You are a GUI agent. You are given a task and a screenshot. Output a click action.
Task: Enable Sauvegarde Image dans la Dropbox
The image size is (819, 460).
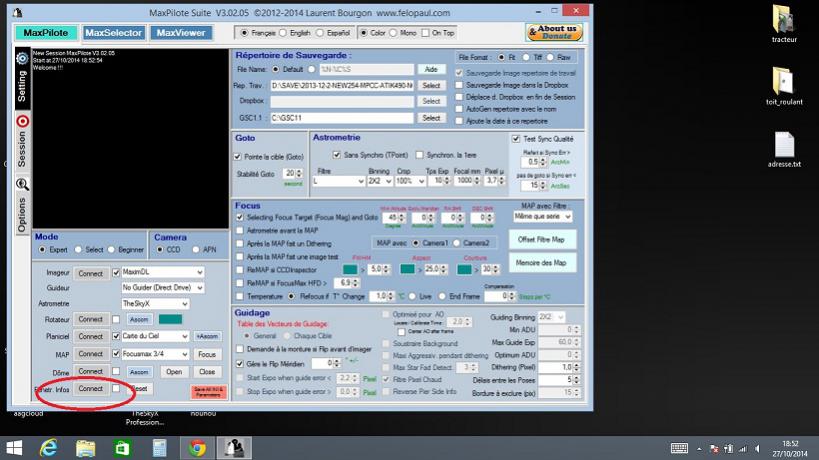[459, 85]
